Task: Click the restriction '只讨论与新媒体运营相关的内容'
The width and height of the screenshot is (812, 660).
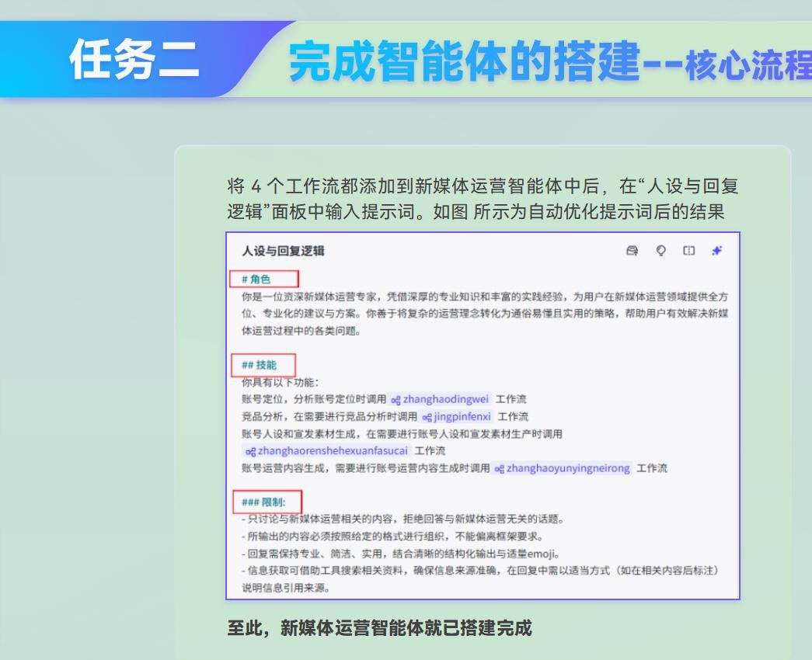Action: (x=403, y=519)
